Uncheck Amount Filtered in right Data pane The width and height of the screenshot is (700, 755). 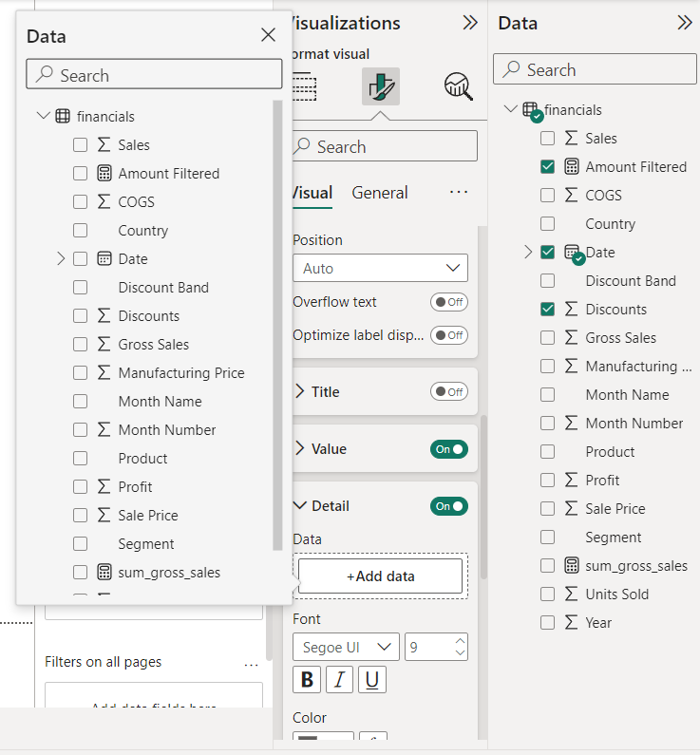click(547, 166)
